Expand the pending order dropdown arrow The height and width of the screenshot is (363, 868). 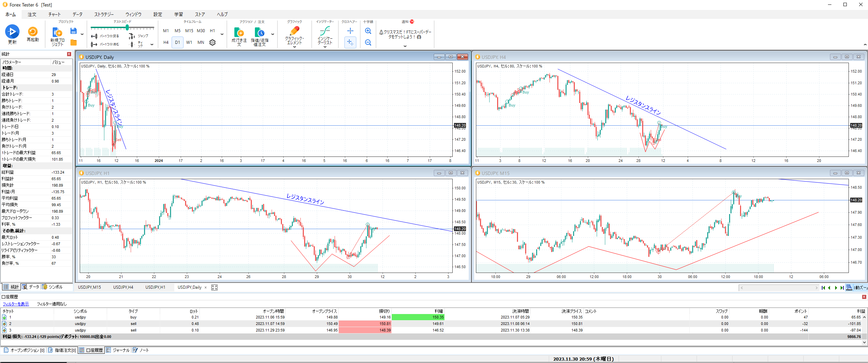(272, 34)
